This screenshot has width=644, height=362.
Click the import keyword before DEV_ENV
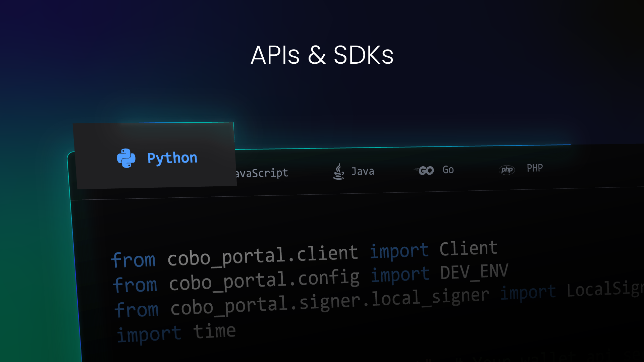[x=400, y=275]
